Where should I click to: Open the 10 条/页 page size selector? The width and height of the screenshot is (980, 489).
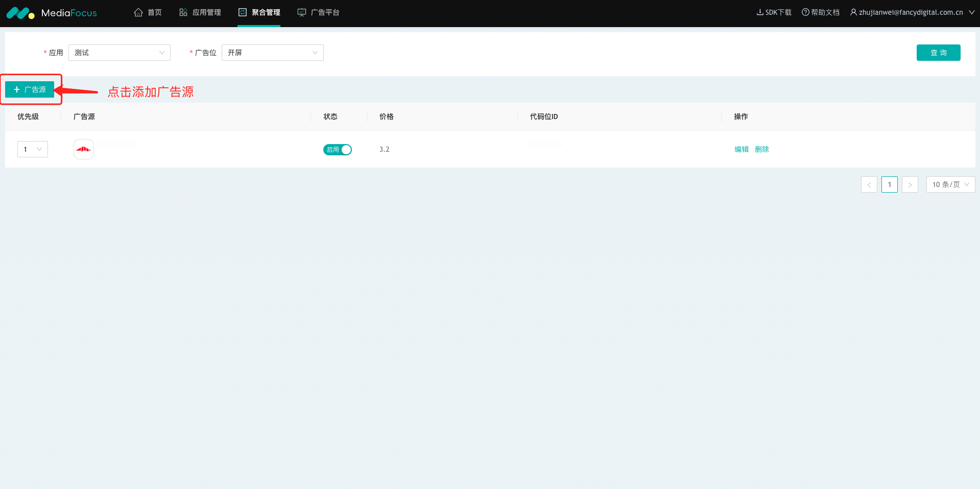950,184
